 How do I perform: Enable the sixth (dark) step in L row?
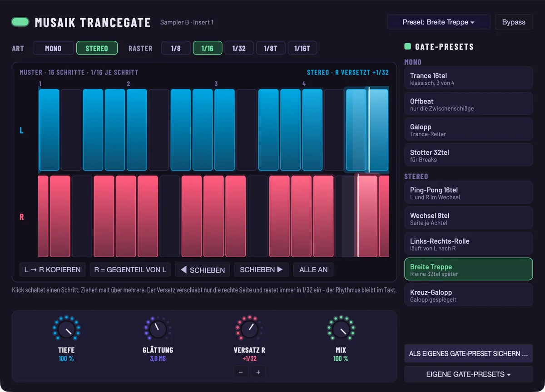click(x=159, y=130)
